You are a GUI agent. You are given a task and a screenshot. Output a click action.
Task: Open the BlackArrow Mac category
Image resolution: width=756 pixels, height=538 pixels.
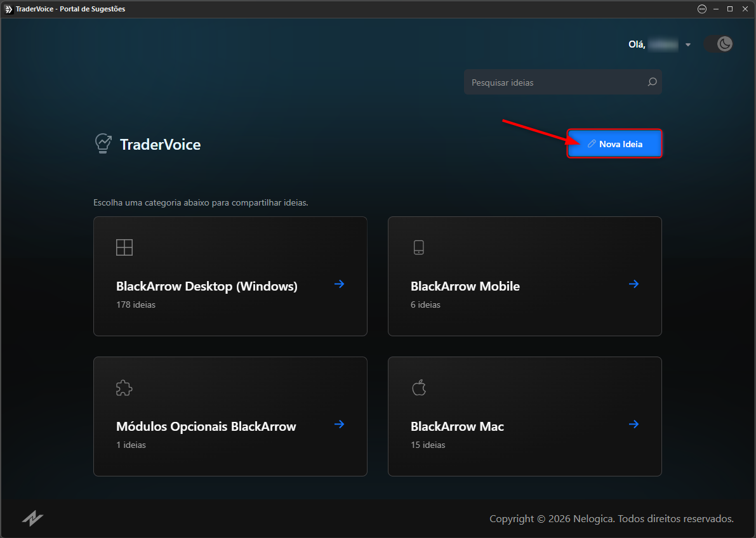click(524, 417)
